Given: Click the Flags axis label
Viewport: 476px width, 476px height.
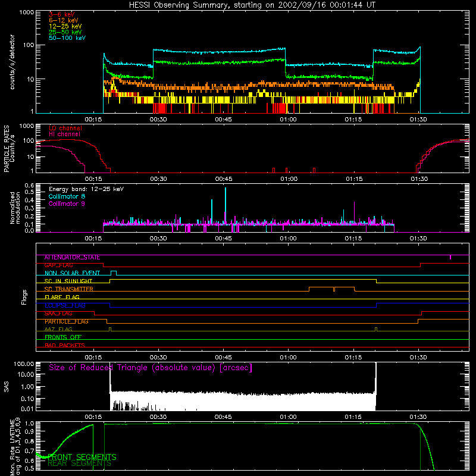Looking at the screenshot, I should tap(24, 297).
